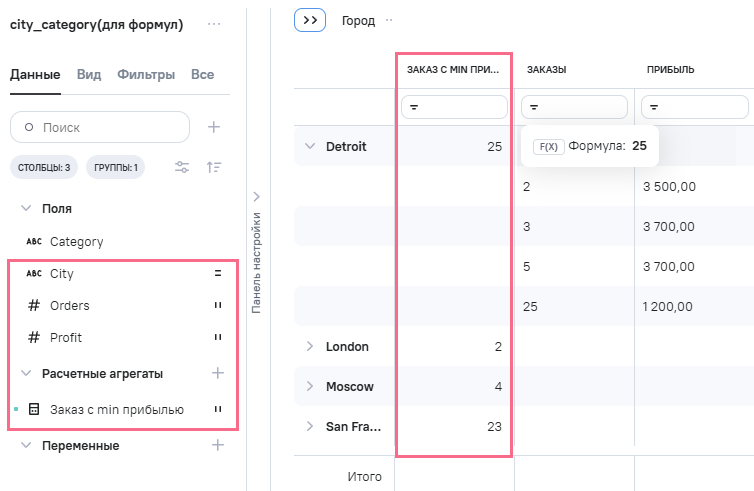The width and height of the screenshot is (754, 491).
Task: Expand the London group row
Action: 309,346
